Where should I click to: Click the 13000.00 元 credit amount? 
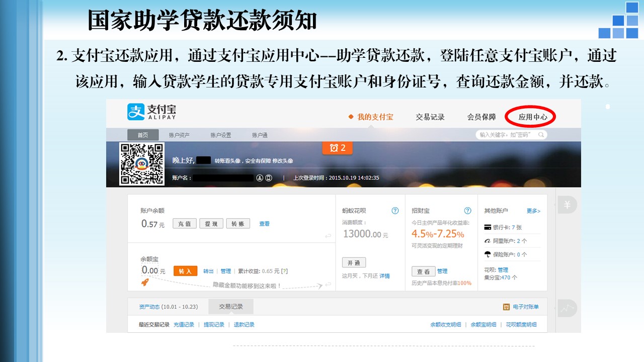[366, 234]
